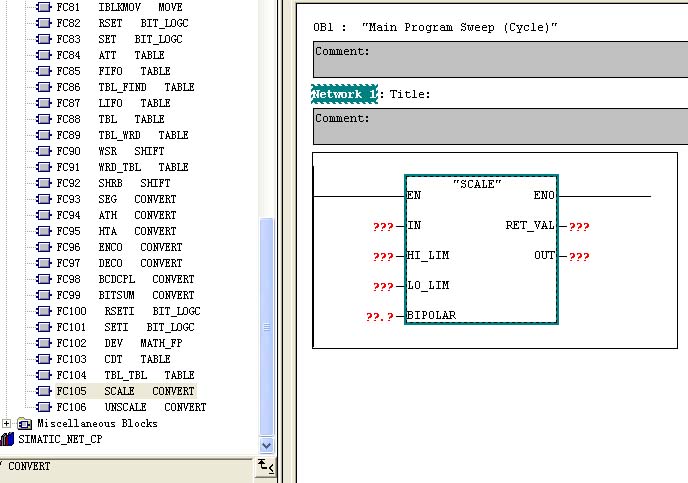Click the FC81 IBLKMOV block icon

pos(43,7)
